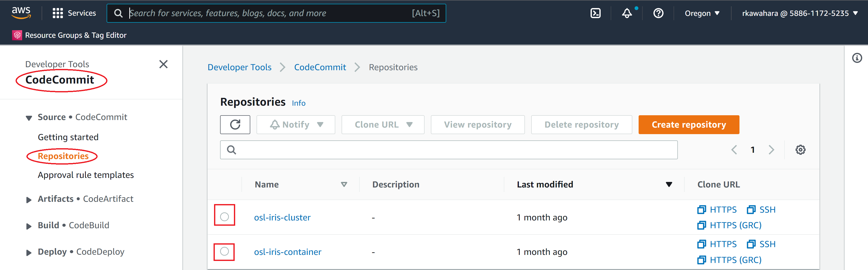Click the View repository button
This screenshot has height=270, width=868.
pyautogui.click(x=477, y=125)
